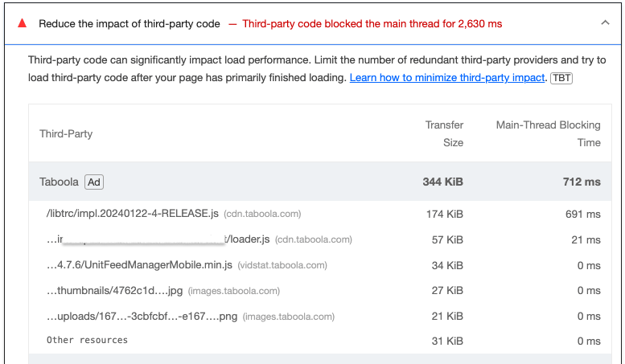625x364 pixels.
Task: Click the red warning triangle icon
Action: (23, 23)
